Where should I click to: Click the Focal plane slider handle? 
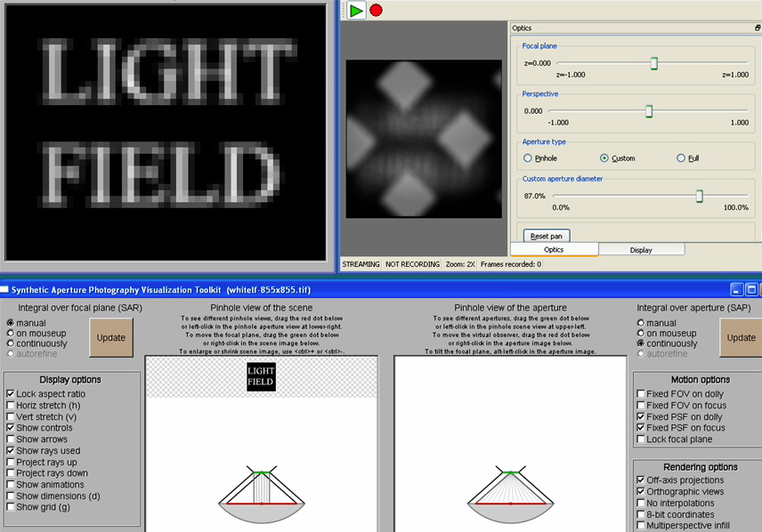653,63
